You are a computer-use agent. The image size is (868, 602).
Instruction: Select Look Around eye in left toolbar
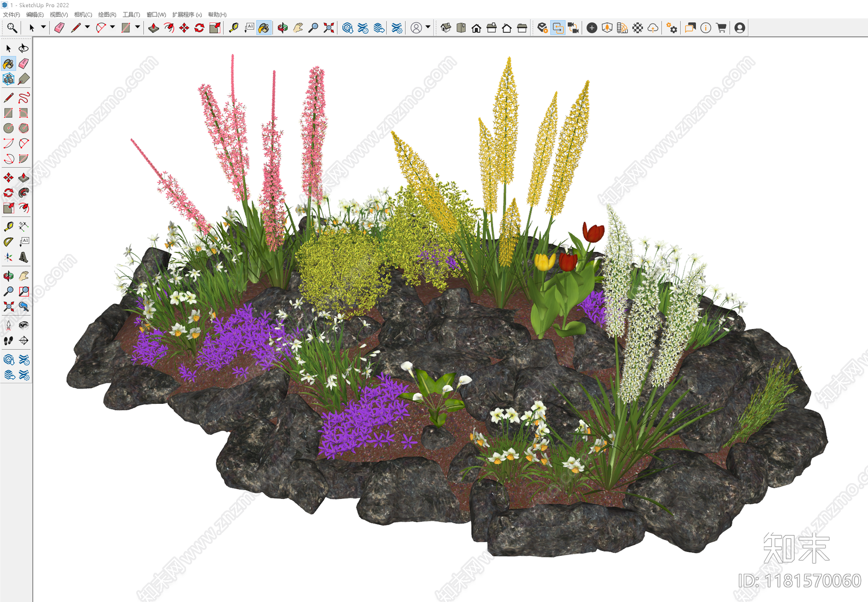pos(23,325)
